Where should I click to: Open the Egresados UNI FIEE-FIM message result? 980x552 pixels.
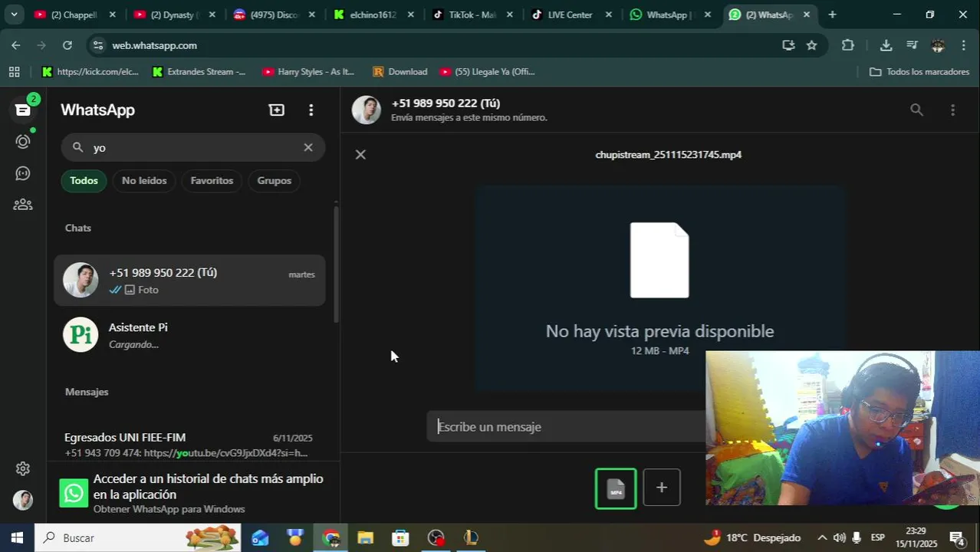[189, 445]
